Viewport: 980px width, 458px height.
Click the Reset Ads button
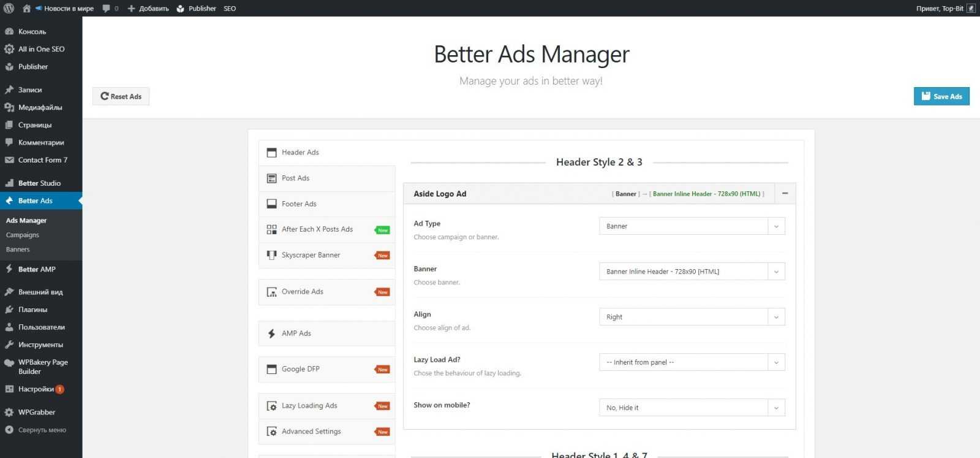pyautogui.click(x=121, y=96)
